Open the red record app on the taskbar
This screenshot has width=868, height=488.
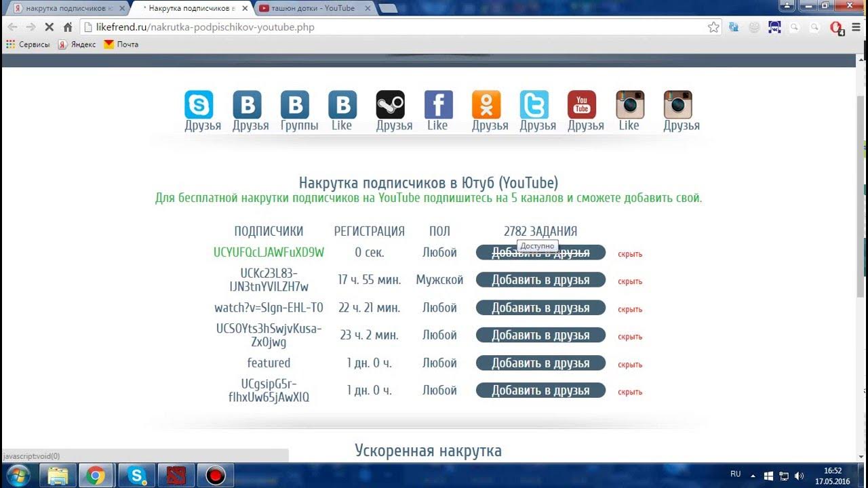coord(216,476)
